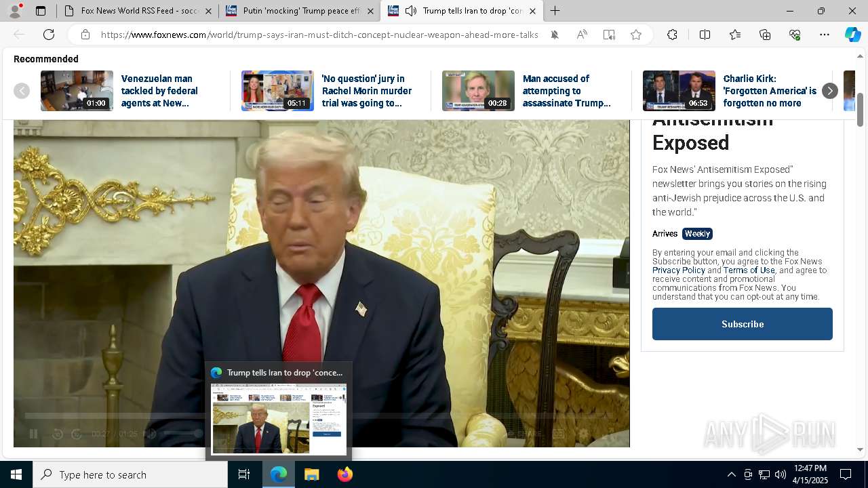Viewport: 868px width, 488px height.
Task: Close the Fox News World RSS tab
Action: (208, 11)
